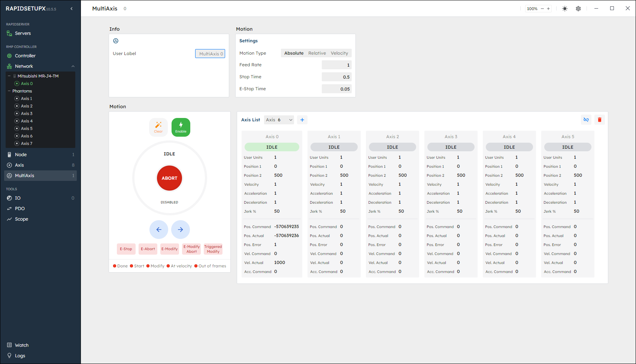Trigger E-Abort
Image resolution: width=636 pixels, height=364 pixels.
(148, 249)
